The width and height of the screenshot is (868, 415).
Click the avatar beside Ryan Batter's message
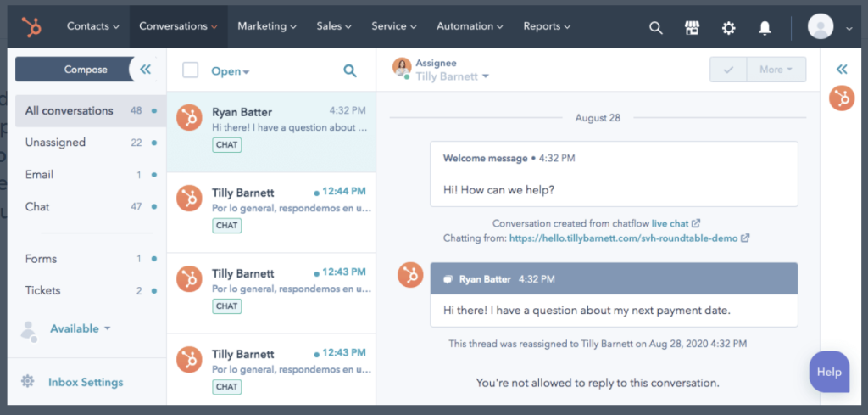pyautogui.click(x=410, y=275)
